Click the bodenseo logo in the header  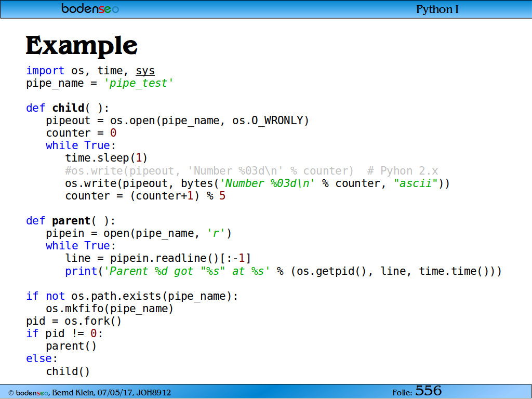click(90, 8)
